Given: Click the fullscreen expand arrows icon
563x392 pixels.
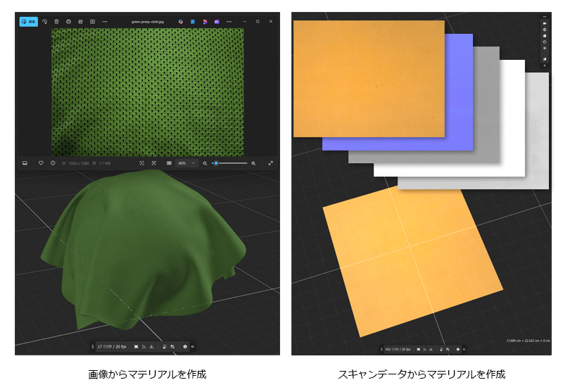Looking at the screenshot, I should pyautogui.click(x=270, y=163).
